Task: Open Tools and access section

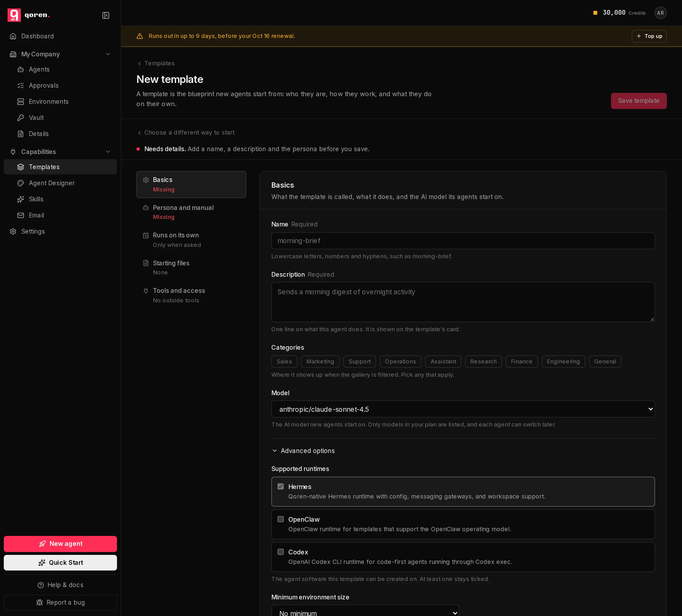Action: (191, 295)
